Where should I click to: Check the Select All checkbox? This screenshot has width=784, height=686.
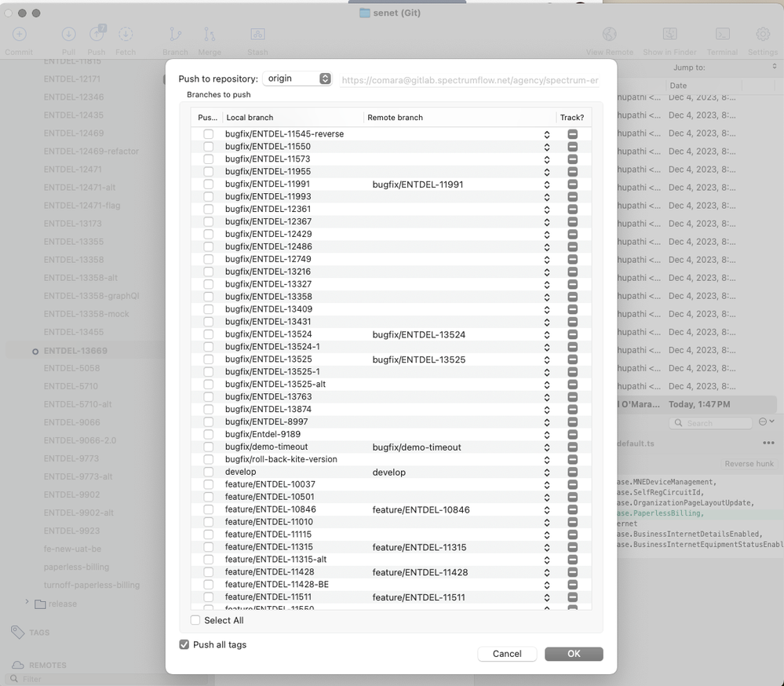point(195,620)
